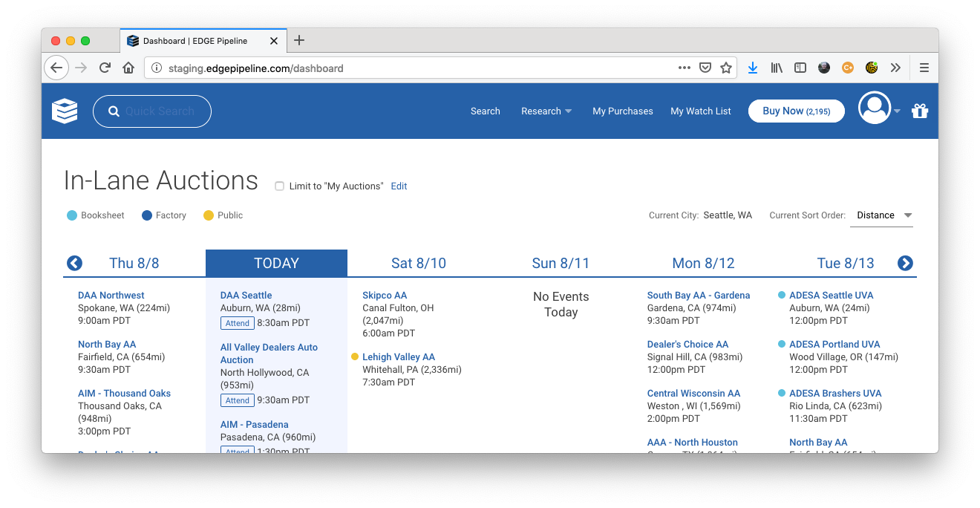Select the Tue 8/13 column header
Viewport: 980px width, 508px height.
(x=846, y=263)
